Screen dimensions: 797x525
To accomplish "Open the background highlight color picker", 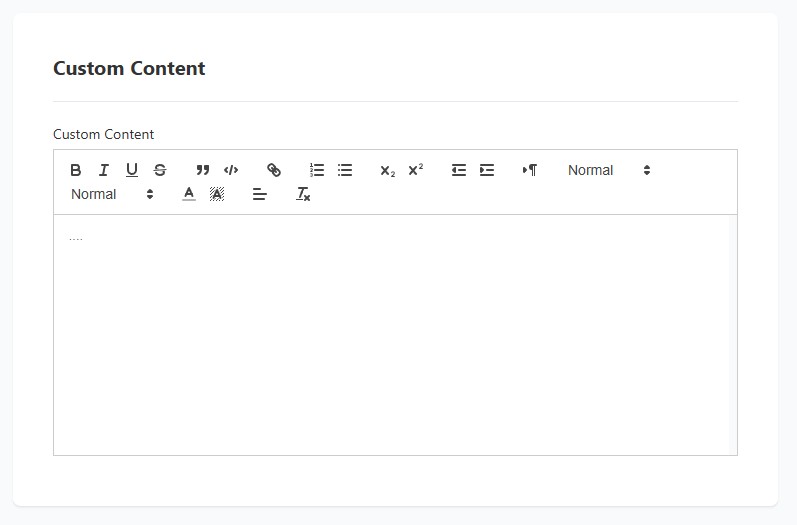I will [217, 194].
